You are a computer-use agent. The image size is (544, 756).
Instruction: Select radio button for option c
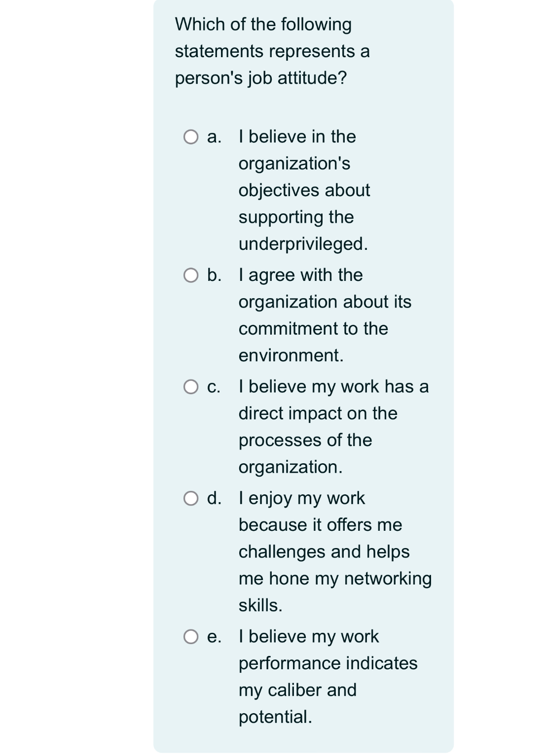click(x=192, y=387)
